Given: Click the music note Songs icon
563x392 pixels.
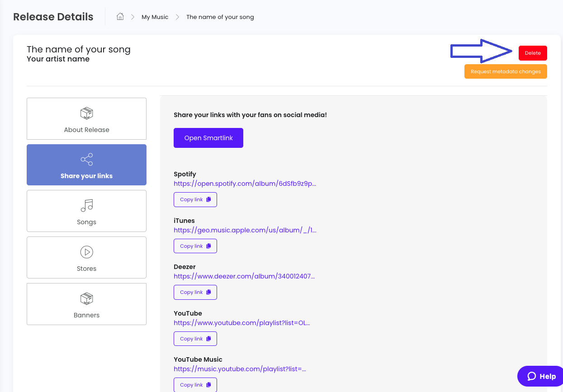Looking at the screenshot, I should [86, 205].
